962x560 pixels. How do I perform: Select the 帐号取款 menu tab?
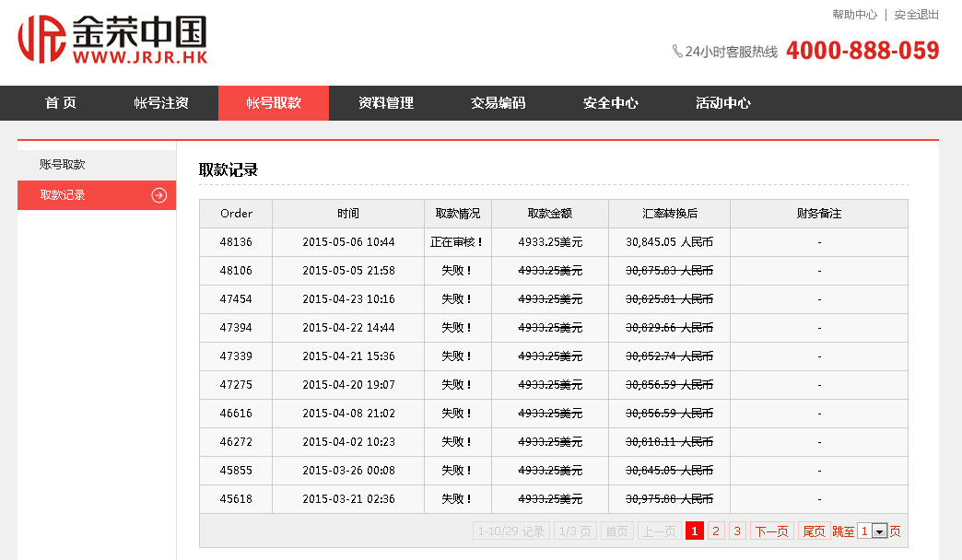274,103
